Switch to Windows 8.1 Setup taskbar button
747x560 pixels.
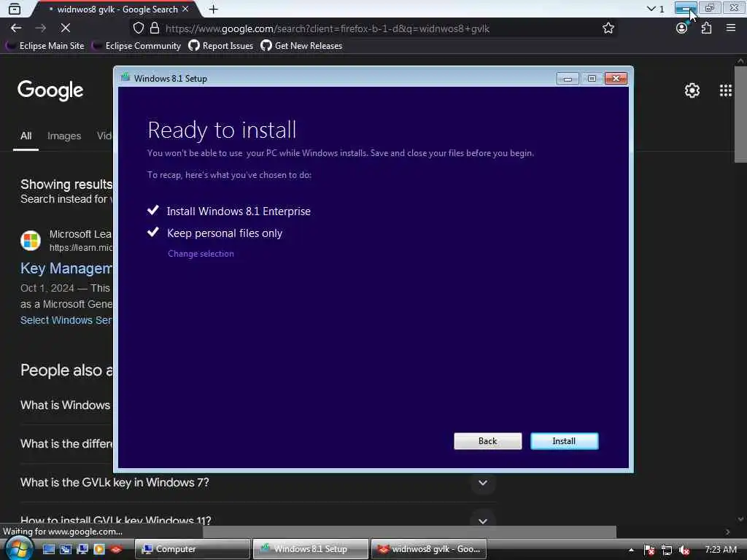(311, 549)
